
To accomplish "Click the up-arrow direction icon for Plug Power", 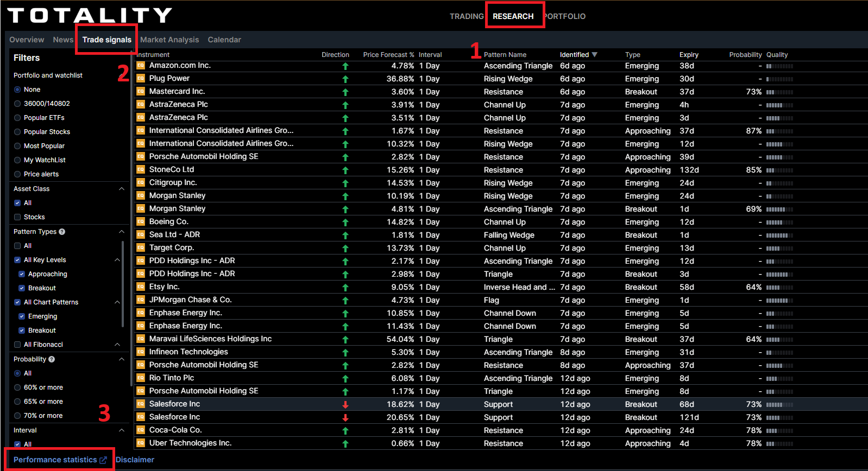I will pyautogui.click(x=345, y=79).
